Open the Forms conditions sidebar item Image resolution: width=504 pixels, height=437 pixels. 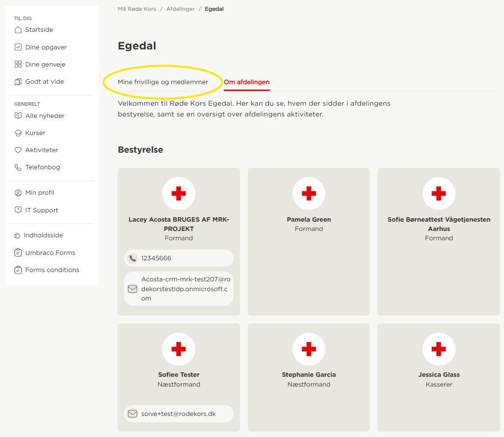tap(52, 270)
